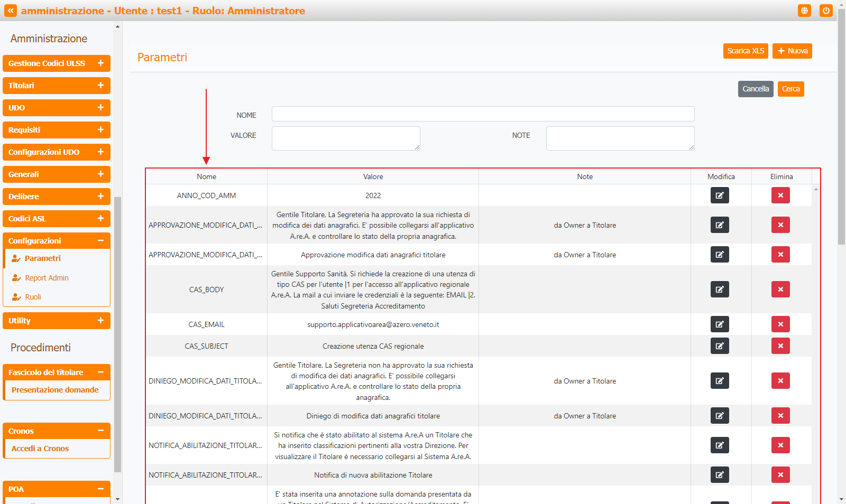Click the Scarica XLS button
Image resolution: width=846 pixels, height=504 pixels.
pos(746,51)
